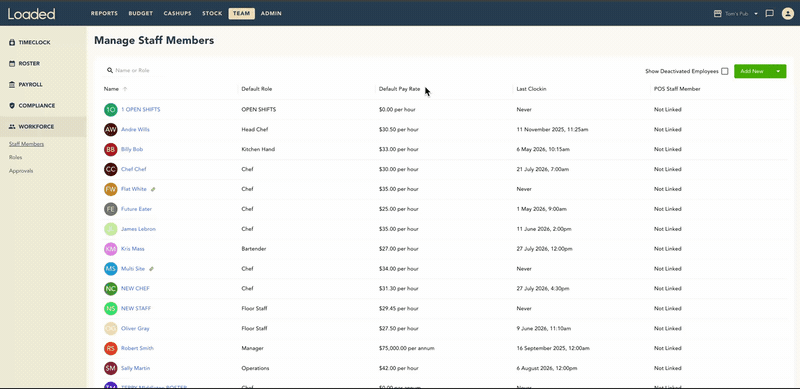Click the '$75,000.00 per annum' pay rate

point(407,349)
